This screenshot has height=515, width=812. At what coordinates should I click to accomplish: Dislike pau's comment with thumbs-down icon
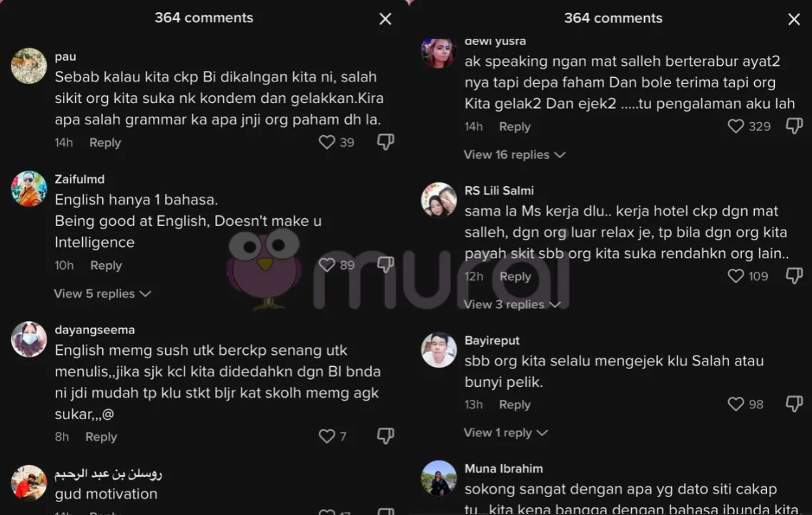[386, 142]
